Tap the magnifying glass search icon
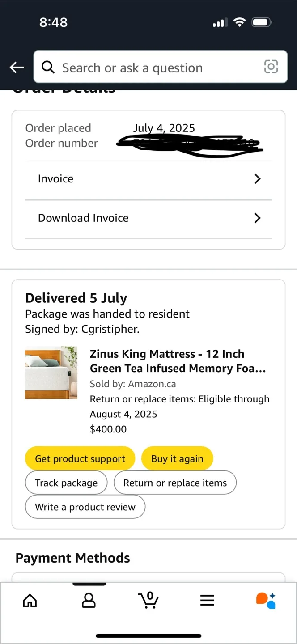This screenshot has height=644, width=297. click(48, 67)
